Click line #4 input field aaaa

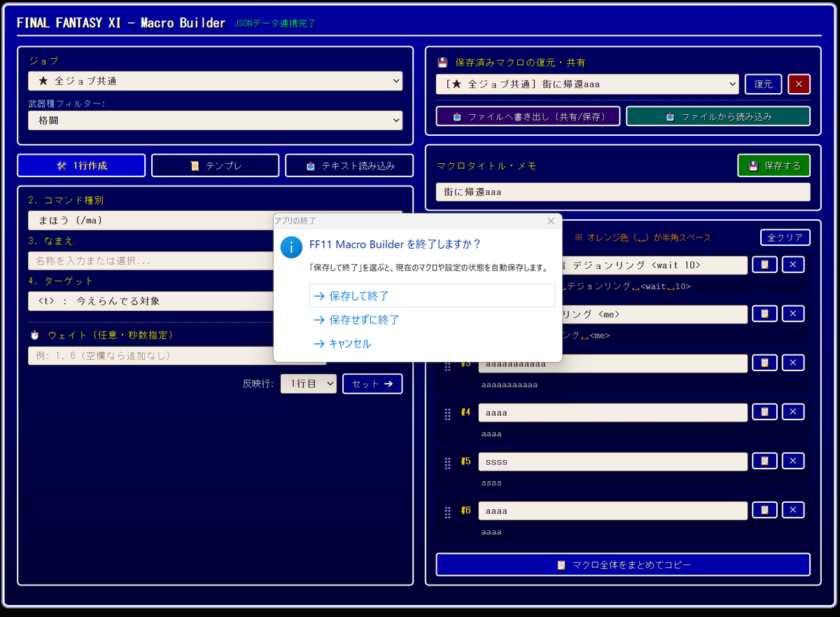click(x=613, y=413)
